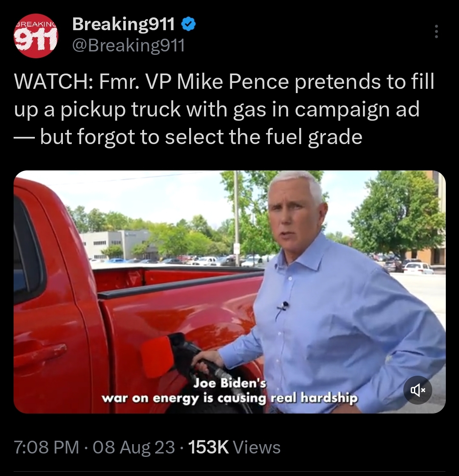Click the 08 Aug 23 date
Viewport: 459px width, 476px height.
pos(134,447)
